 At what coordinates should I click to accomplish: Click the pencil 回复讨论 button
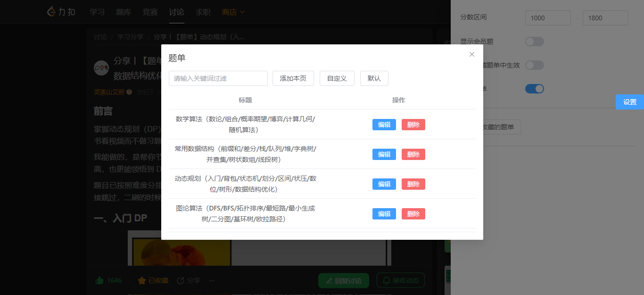[x=344, y=280]
